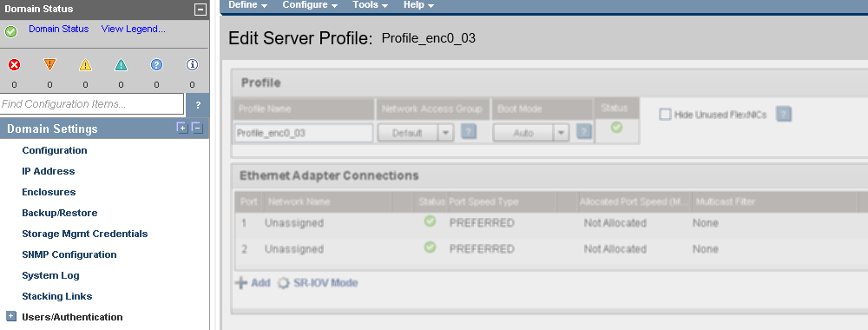
Task: Click Not Allocated speed for port 1
Action: (615, 223)
